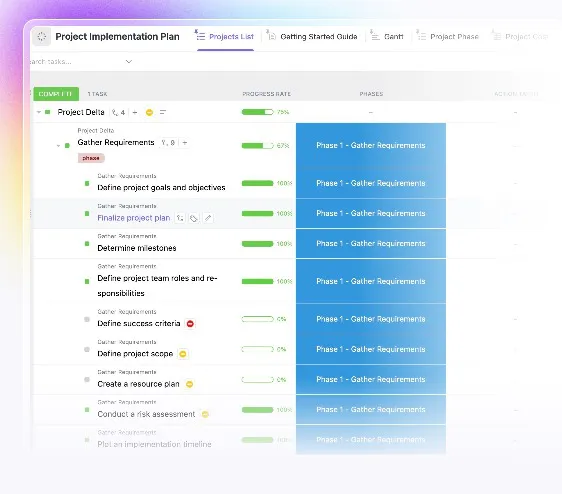Viewport: 562px width, 494px height.
Task: Click the 75% progress bar for Project Delta
Action: (257, 112)
